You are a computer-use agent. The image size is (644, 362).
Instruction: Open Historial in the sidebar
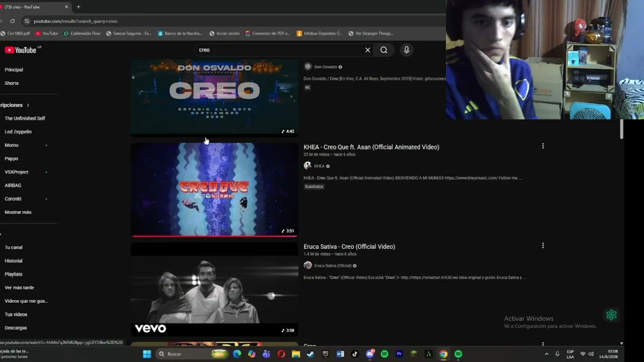coord(14,261)
